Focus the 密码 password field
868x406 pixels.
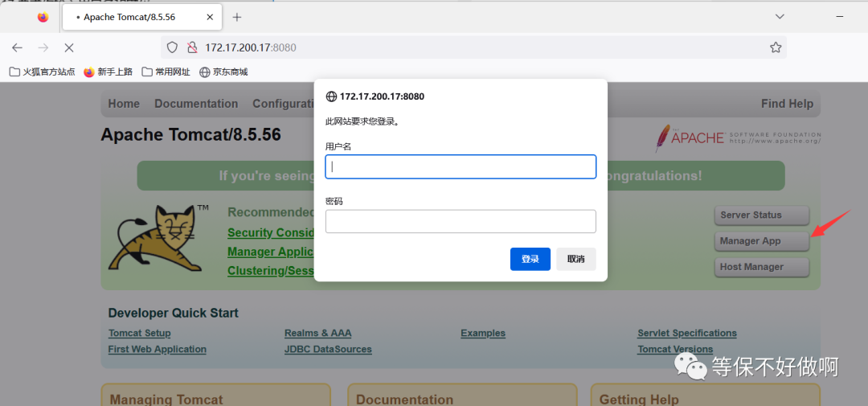pos(461,222)
